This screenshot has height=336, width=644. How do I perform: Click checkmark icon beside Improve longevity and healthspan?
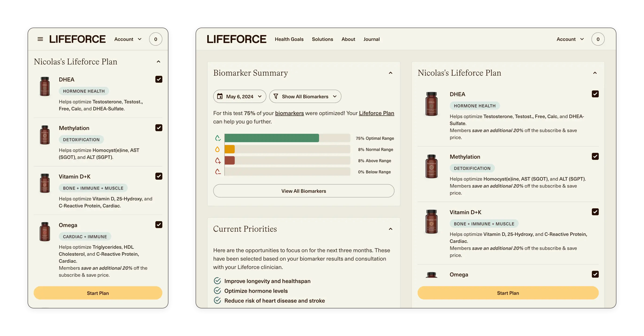click(217, 281)
